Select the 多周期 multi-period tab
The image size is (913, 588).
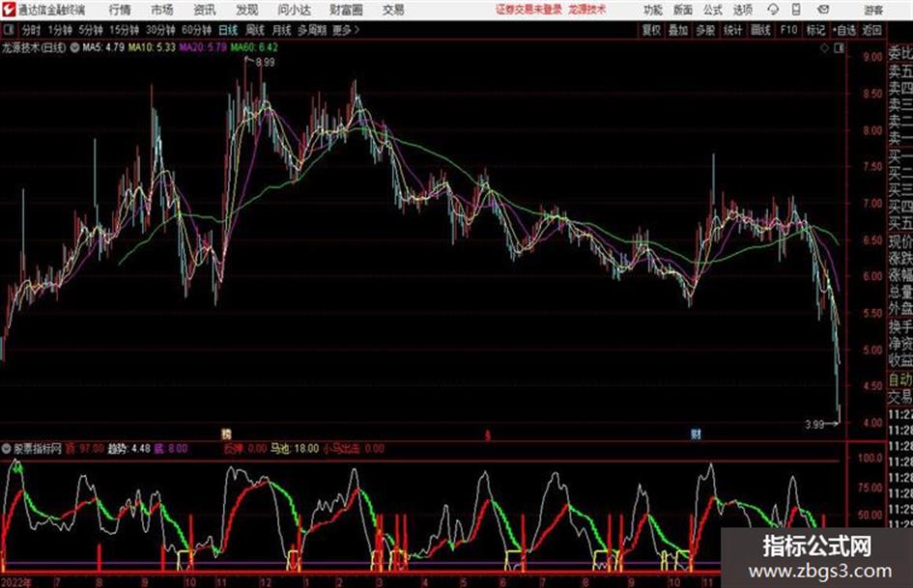(x=311, y=30)
